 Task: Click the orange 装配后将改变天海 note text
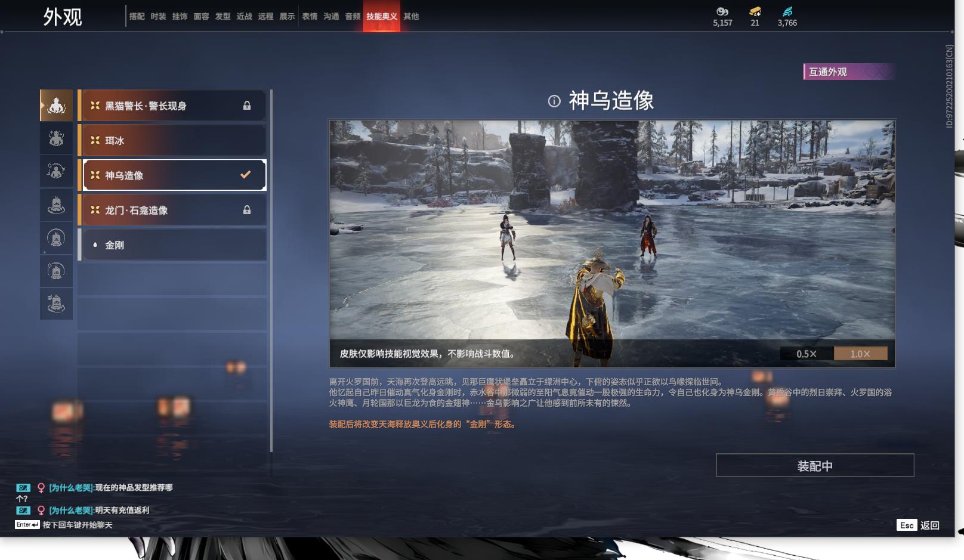click(x=422, y=424)
